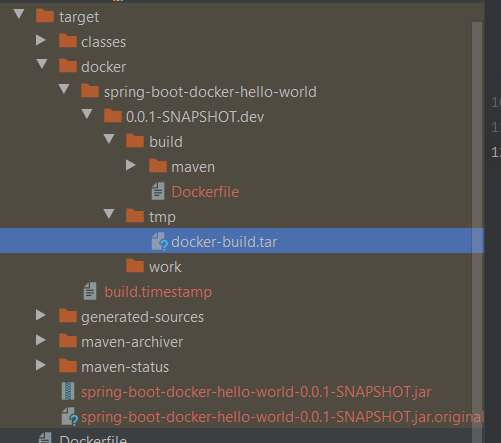The width and height of the screenshot is (501, 443).
Task: Click the docker folder icon
Action: 68,66
